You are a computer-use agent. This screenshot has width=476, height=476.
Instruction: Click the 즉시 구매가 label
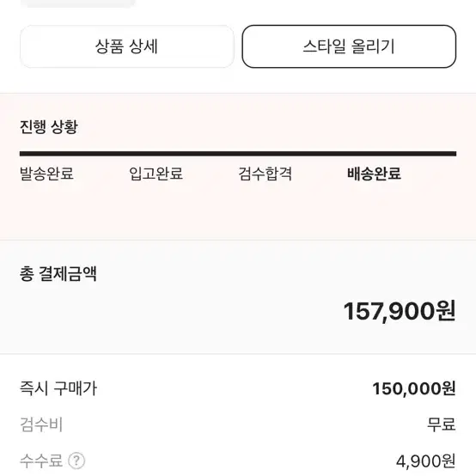[58, 388]
